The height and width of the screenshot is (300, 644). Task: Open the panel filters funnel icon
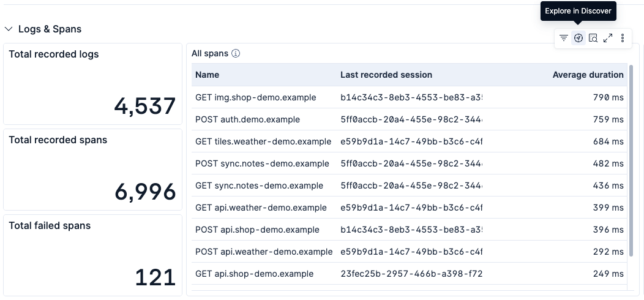[563, 38]
